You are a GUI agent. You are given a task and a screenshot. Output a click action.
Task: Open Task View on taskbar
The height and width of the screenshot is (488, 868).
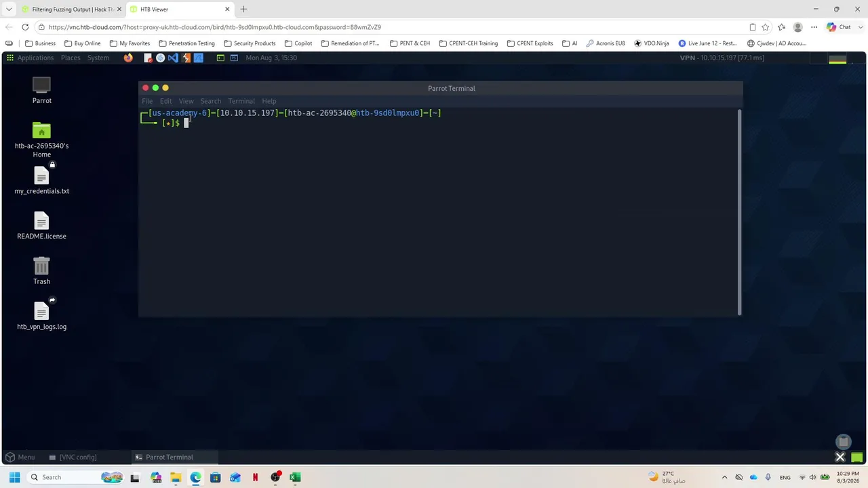pos(135,477)
